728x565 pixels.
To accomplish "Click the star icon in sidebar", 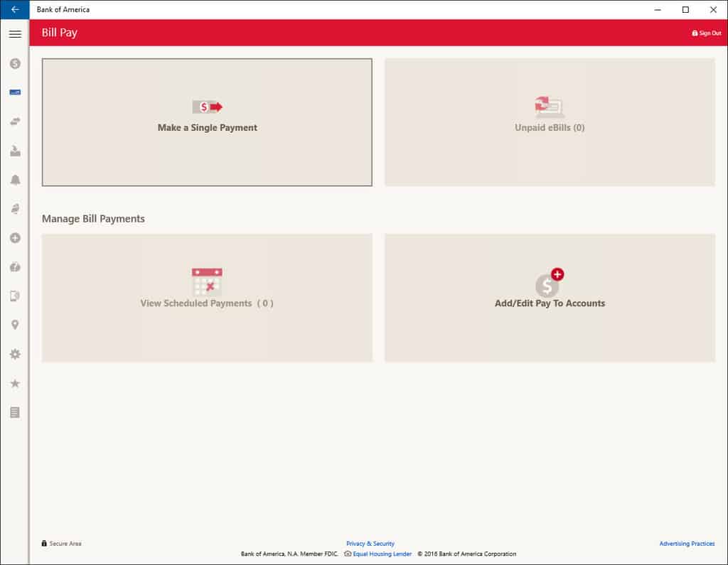I will click(x=15, y=383).
